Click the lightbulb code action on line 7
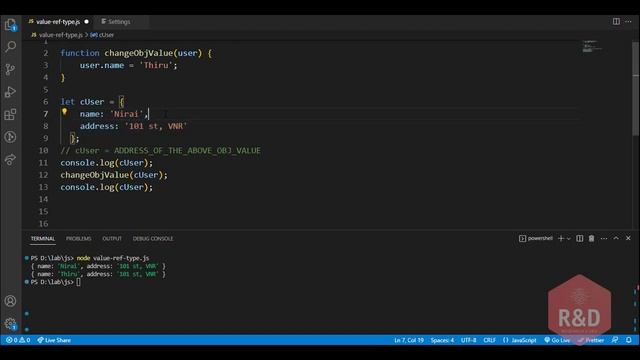This screenshot has width=640, height=360. pyautogui.click(x=64, y=111)
